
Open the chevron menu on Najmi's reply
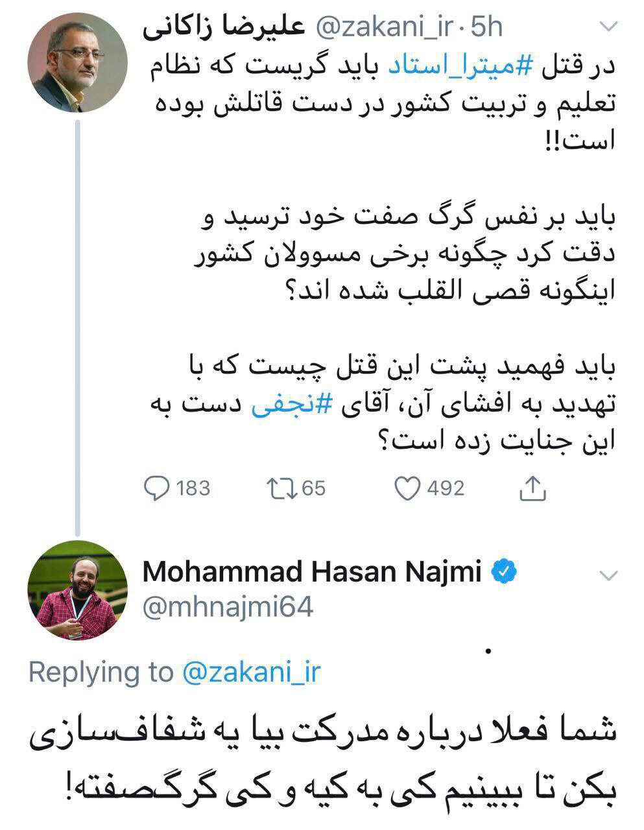(x=609, y=575)
